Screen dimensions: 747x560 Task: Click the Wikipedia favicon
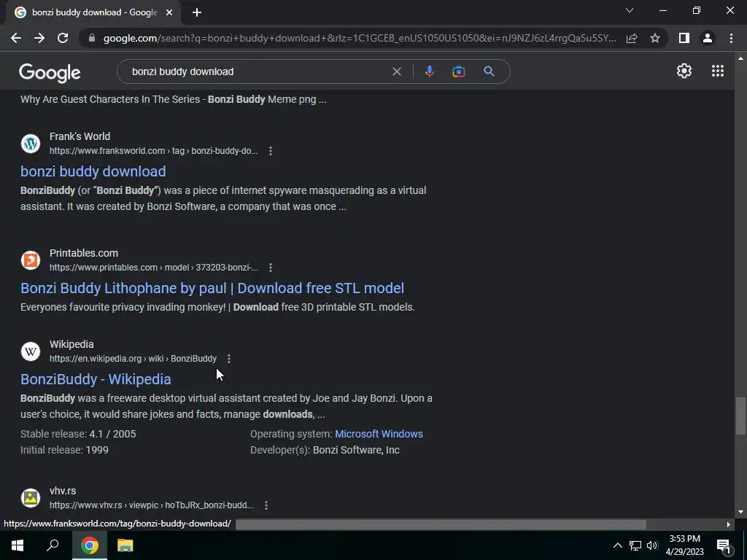(x=31, y=351)
